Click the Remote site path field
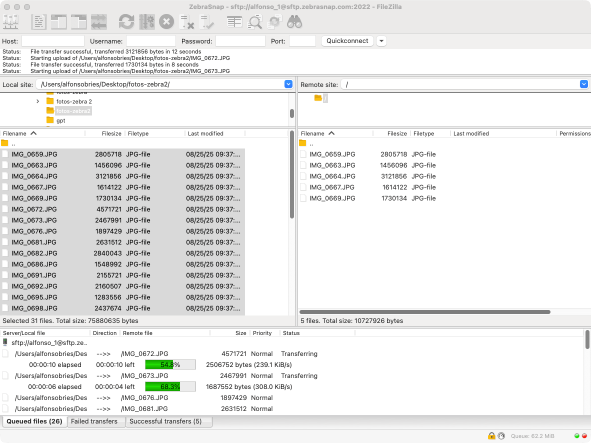Screen dimensions: 591x443 tap(460, 84)
